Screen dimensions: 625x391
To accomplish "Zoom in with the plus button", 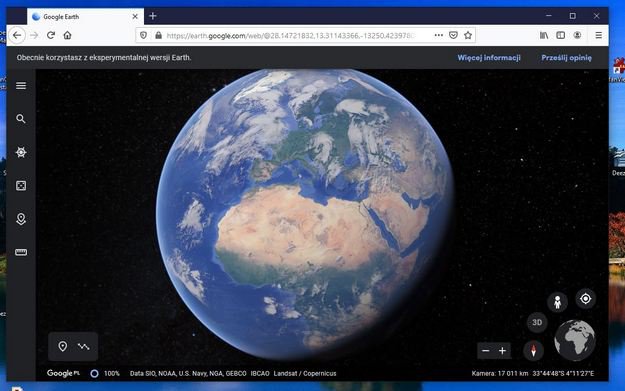I will 502,351.
